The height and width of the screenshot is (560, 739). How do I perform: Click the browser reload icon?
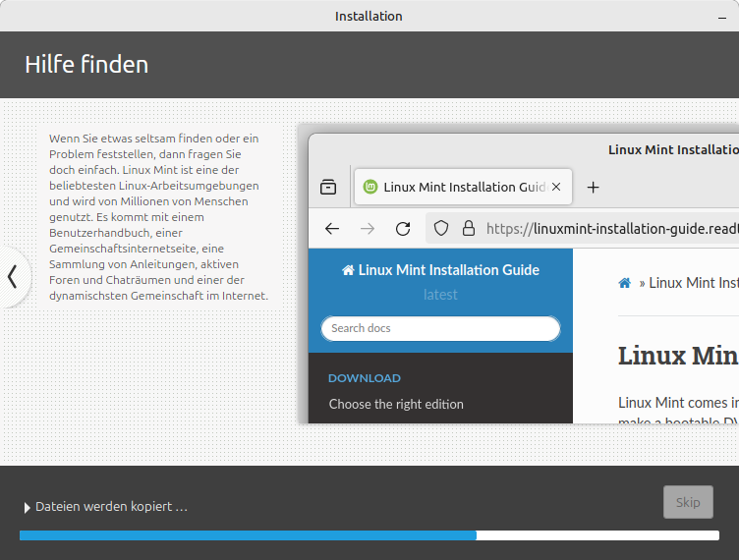[403, 229]
